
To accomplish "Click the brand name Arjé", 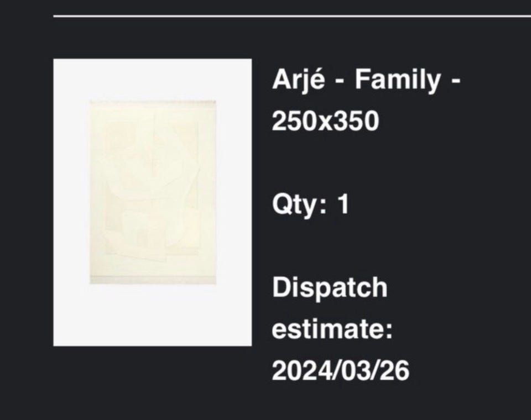I will 298,81.
